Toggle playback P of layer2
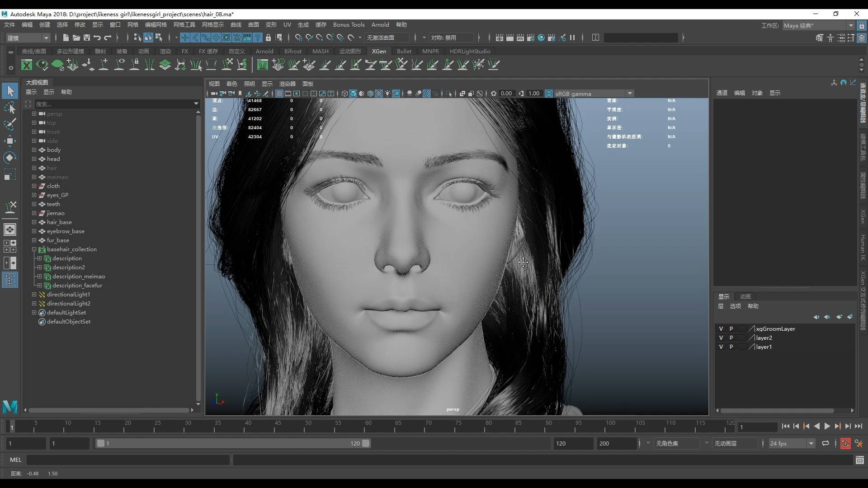This screenshot has width=868, height=488. click(731, 338)
